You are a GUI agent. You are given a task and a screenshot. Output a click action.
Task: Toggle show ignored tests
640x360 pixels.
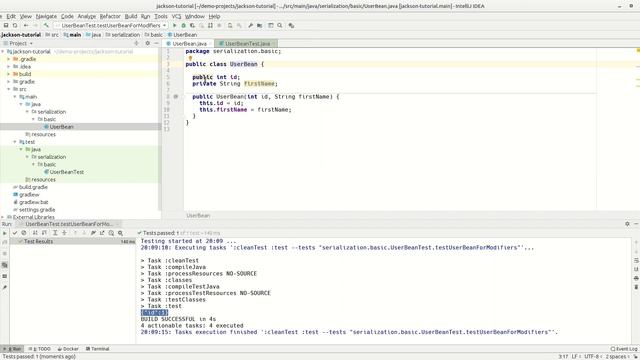(24, 233)
